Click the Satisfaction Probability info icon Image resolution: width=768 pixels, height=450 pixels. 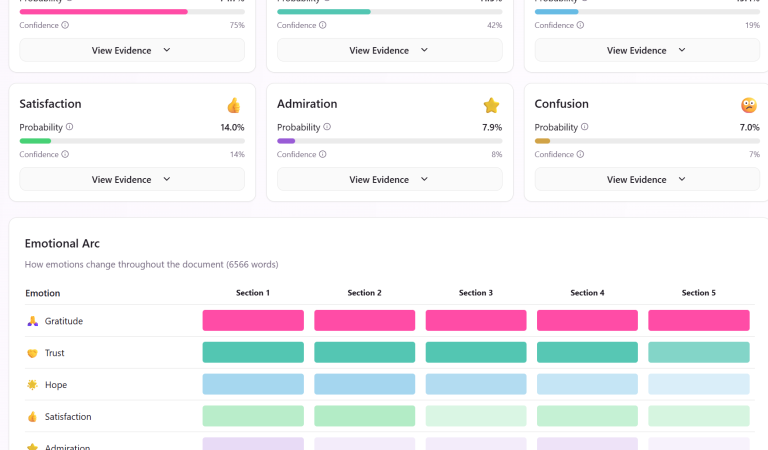point(70,127)
